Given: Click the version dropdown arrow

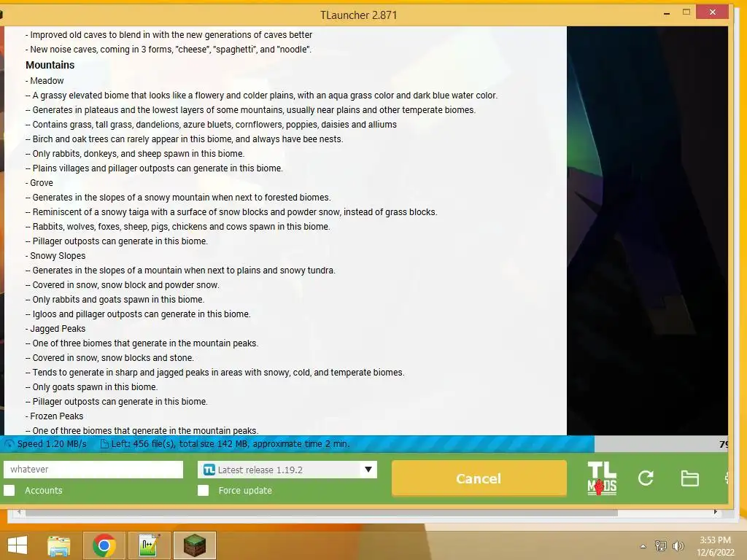Looking at the screenshot, I should point(368,470).
